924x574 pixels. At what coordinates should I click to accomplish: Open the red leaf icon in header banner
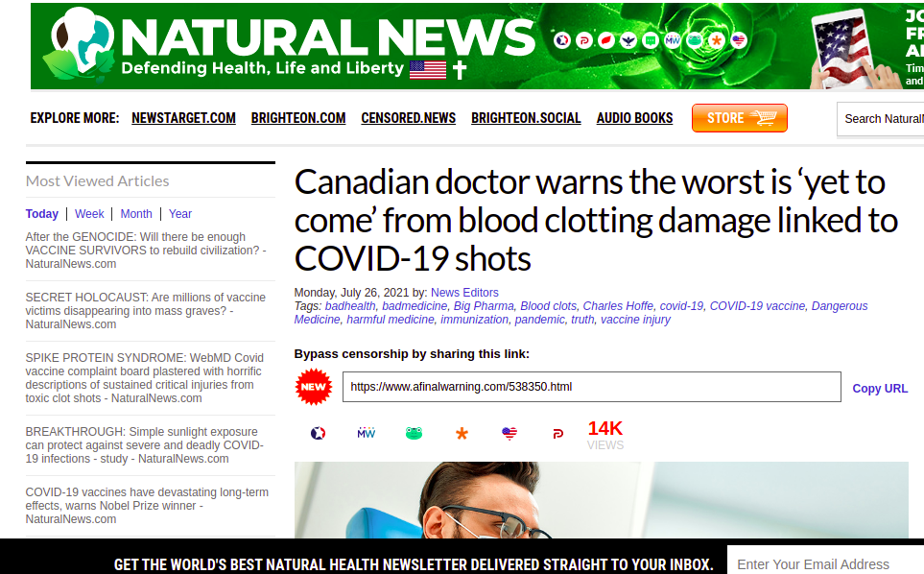[x=606, y=40]
